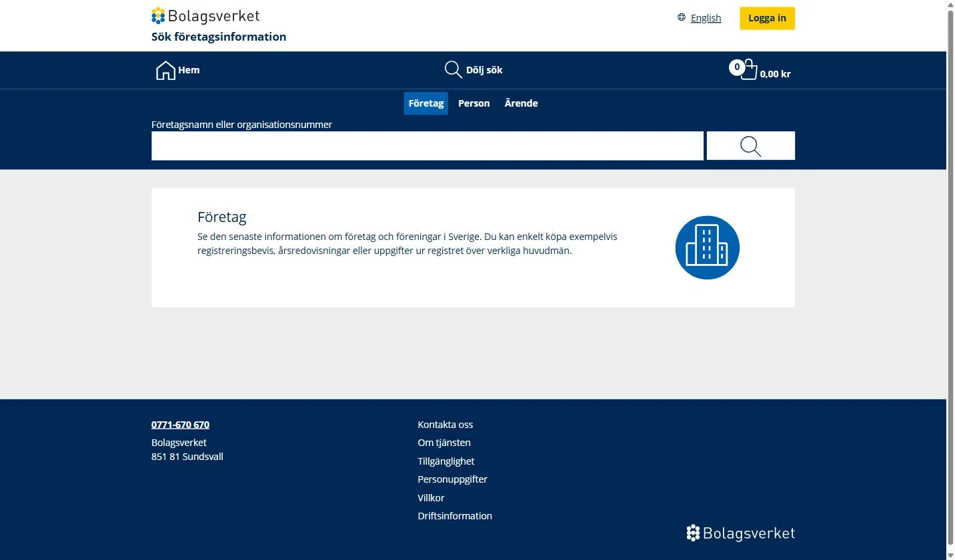Select the Företag search tab

point(426,103)
